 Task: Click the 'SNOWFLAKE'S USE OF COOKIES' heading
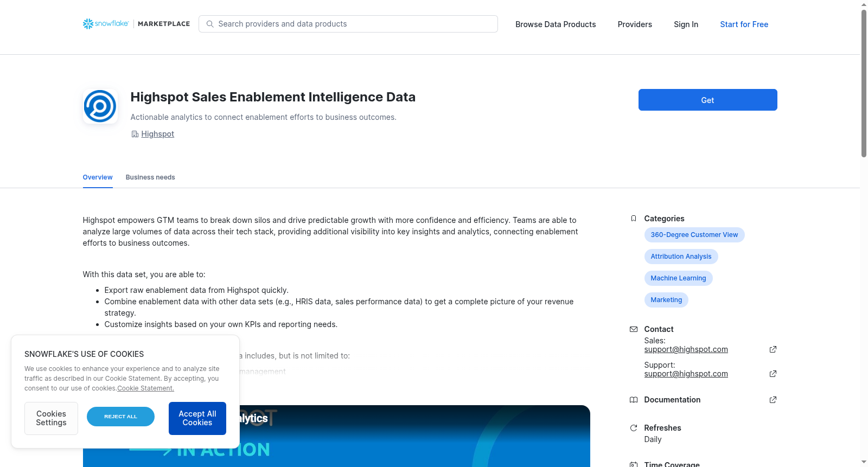point(84,354)
